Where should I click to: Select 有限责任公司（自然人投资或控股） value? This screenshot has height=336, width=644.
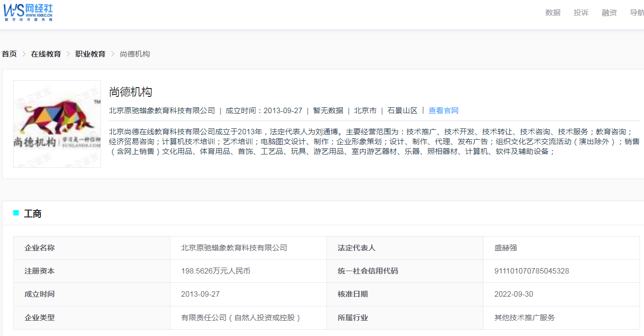point(242,318)
